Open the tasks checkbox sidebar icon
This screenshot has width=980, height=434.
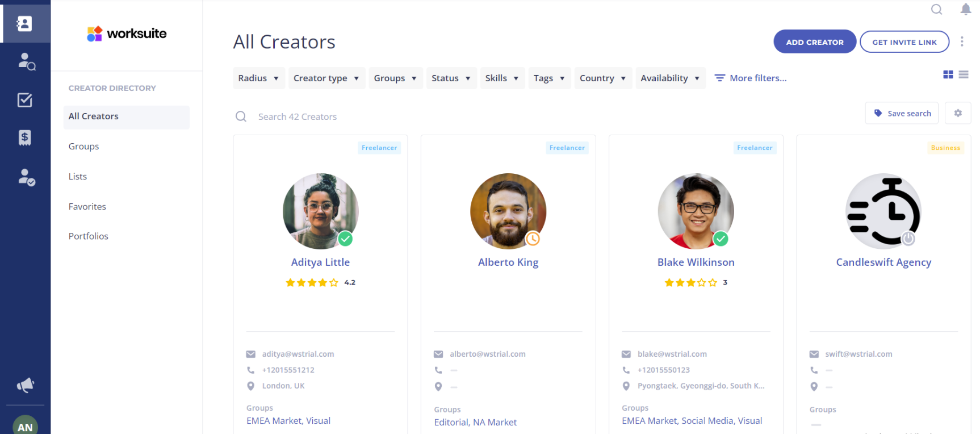tap(25, 100)
